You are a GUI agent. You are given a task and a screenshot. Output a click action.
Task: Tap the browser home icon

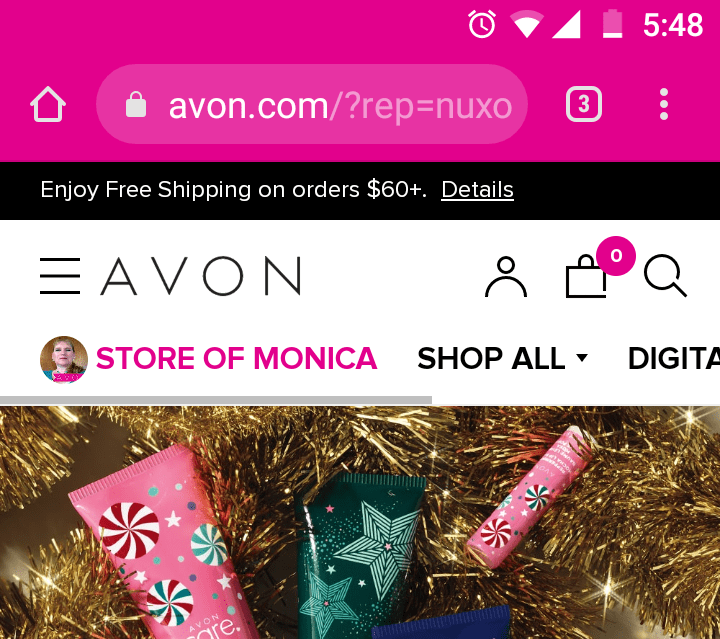48,104
